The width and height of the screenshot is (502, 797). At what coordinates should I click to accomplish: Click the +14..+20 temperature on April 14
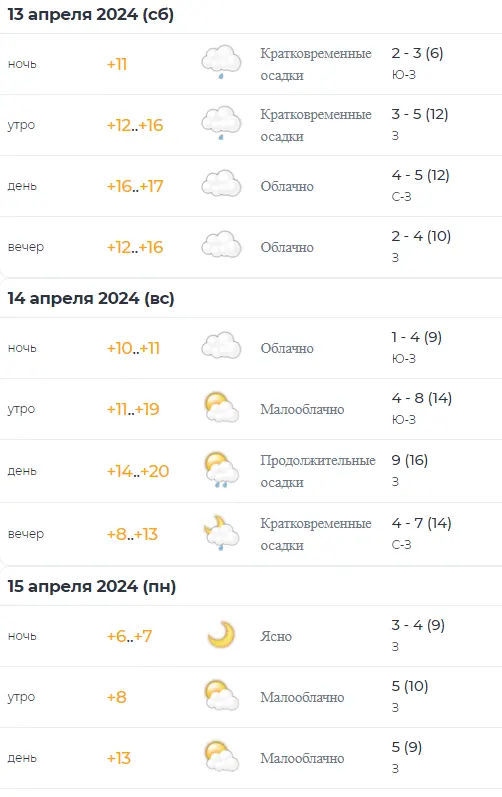tap(138, 471)
